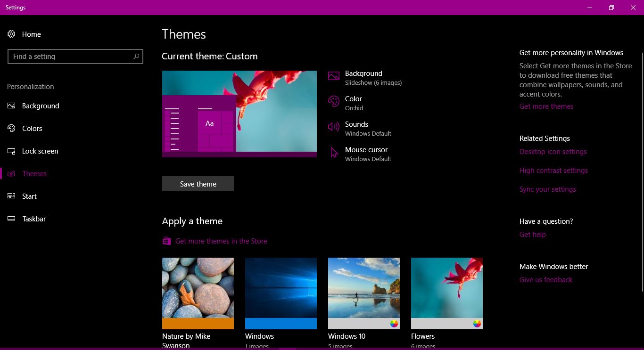Click the Color palette icon beside Orchid
This screenshot has width=644, height=350.
point(334,102)
